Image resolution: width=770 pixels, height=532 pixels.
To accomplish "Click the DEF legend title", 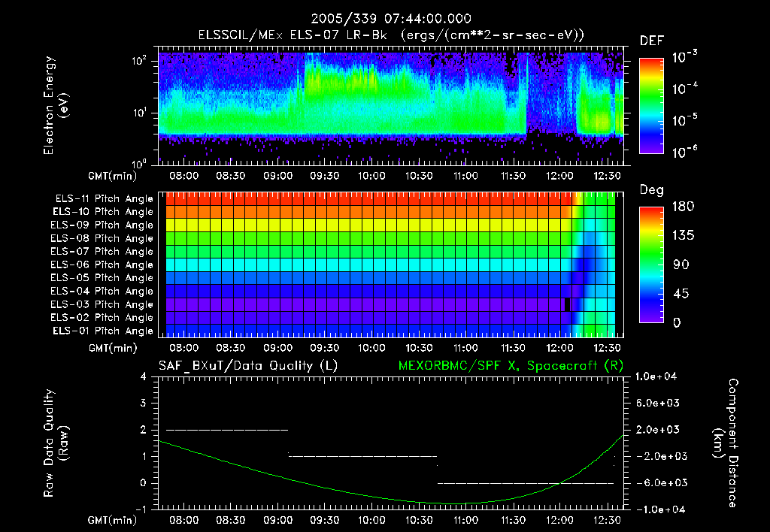I will (652, 41).
